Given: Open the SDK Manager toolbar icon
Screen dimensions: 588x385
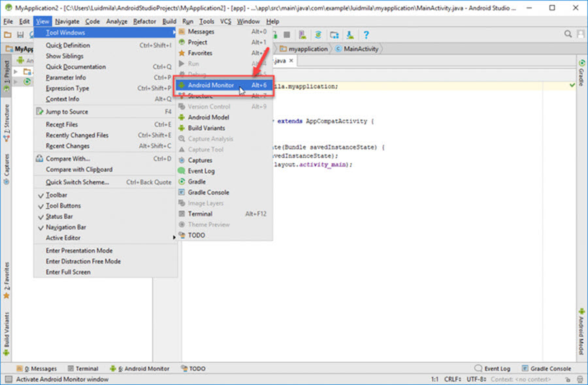Looking at the screenshot, I should (x=350, y=35).
